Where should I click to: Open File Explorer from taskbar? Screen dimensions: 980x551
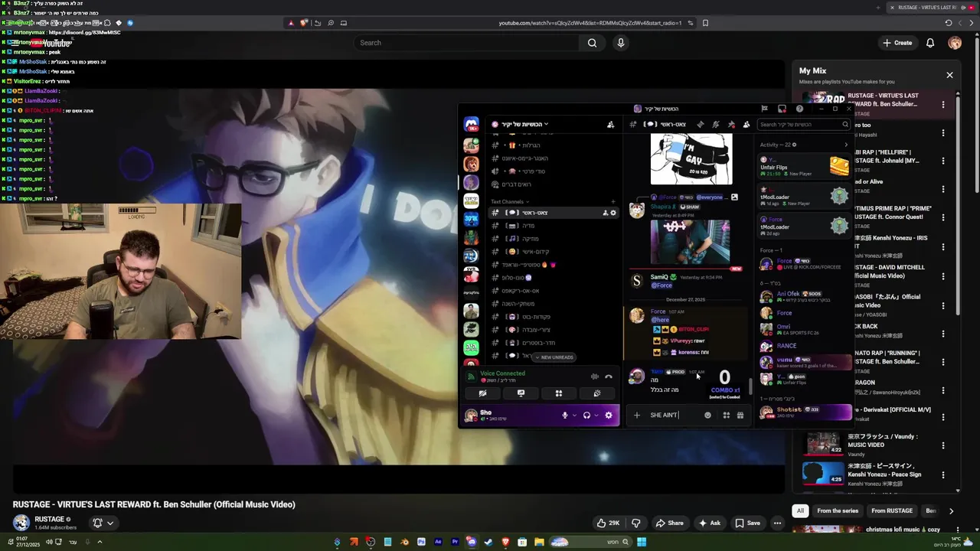539,543
